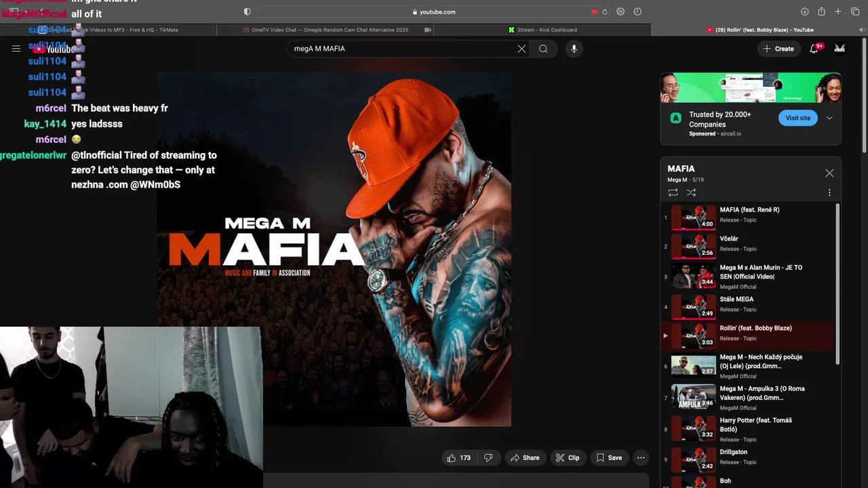Play Harry Potter (feat. Tomáš Botló)
The height and width of the screenshot is (488, 868).
(x=748, y=429)
